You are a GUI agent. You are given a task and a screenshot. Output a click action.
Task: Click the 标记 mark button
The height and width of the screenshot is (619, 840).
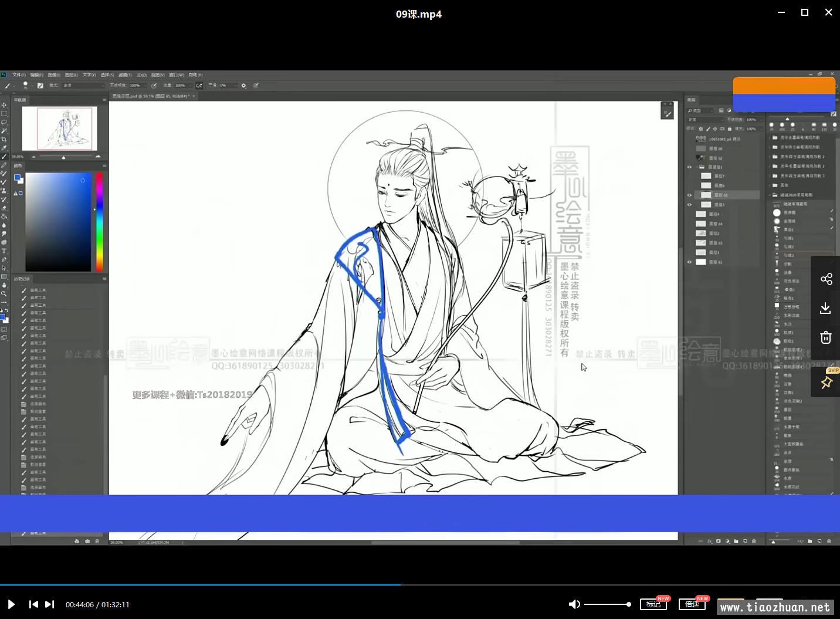pos(653,604)
